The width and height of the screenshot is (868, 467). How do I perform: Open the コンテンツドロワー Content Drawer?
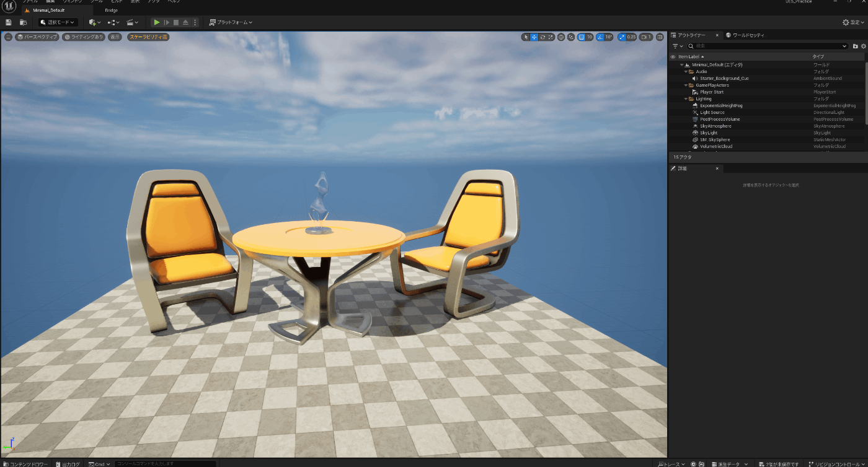[25, 463]
